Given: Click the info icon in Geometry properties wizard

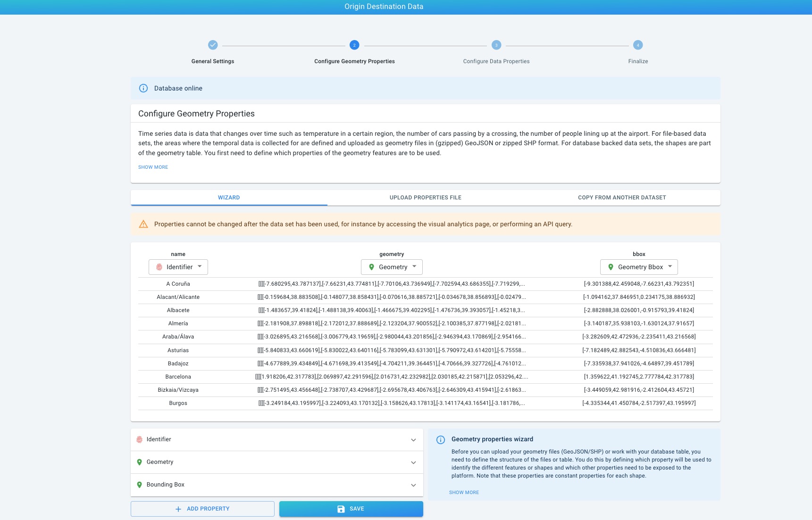Looking at the screenshot, I should [441, 440].
